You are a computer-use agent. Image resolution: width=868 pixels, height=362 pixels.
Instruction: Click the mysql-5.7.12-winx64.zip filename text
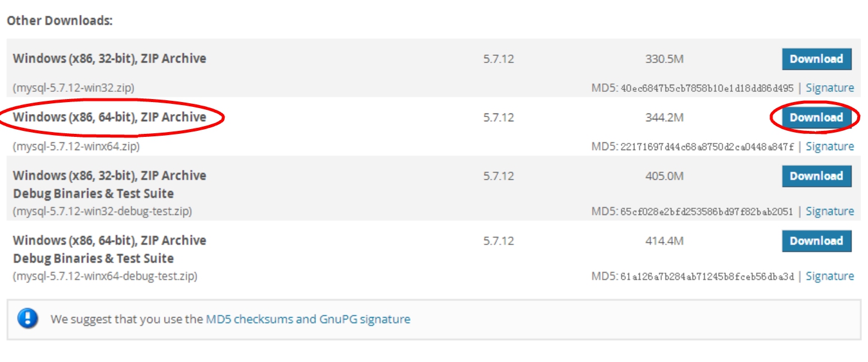76,146
